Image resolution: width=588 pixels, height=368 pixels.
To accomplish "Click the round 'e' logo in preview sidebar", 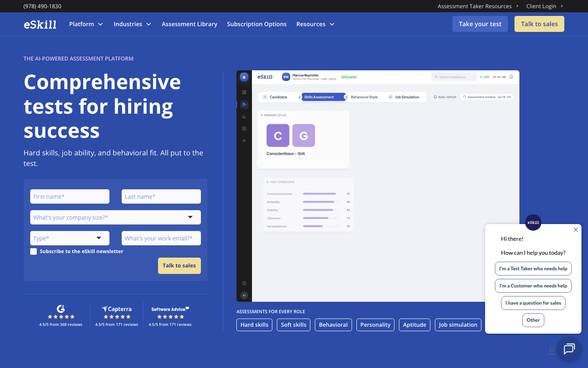I will pos(244,77).
